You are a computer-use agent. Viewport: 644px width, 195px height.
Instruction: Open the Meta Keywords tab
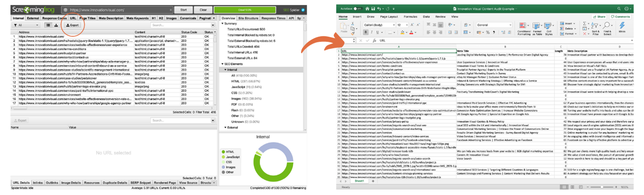pyautogui.click(x=138, y=18)
